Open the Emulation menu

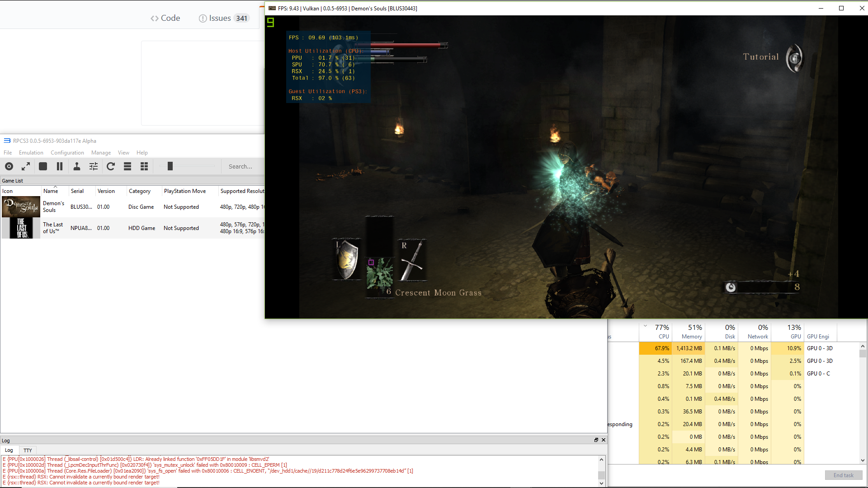(x=31, y=153)
